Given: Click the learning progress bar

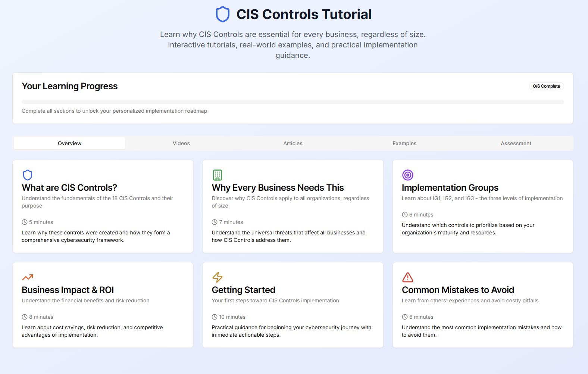Looking at the screenshot, I should pos(293,102).
